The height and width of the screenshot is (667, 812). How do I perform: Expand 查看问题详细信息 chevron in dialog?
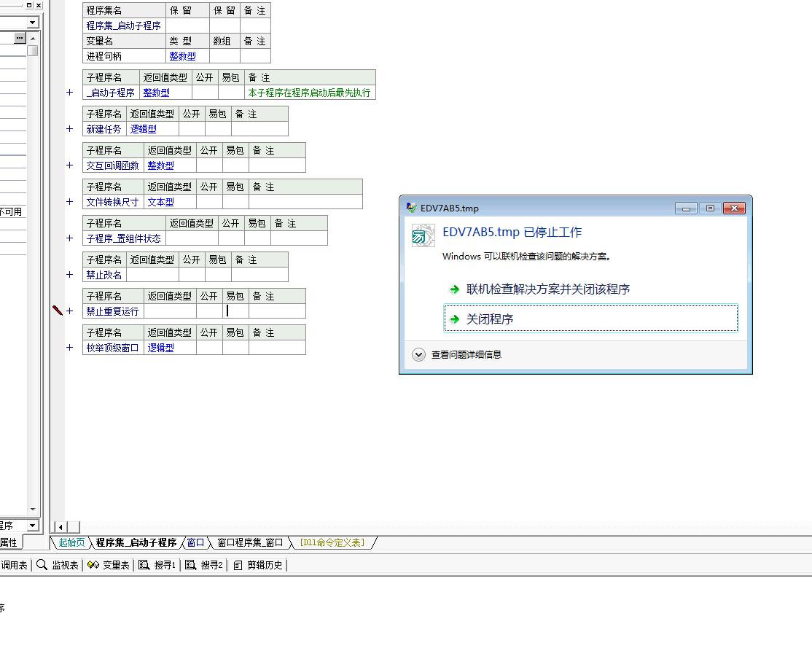tap(418, 355)
